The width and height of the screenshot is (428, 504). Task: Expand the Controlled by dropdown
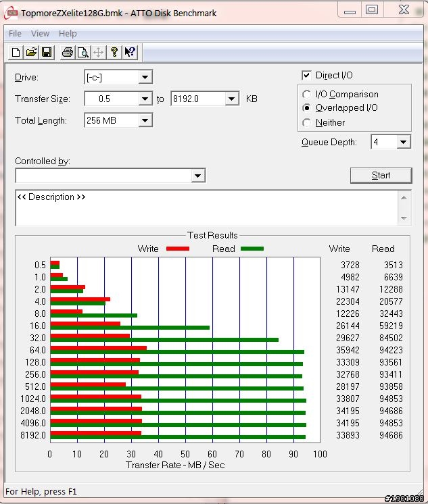pyautogui.click(x=198, y=176)
